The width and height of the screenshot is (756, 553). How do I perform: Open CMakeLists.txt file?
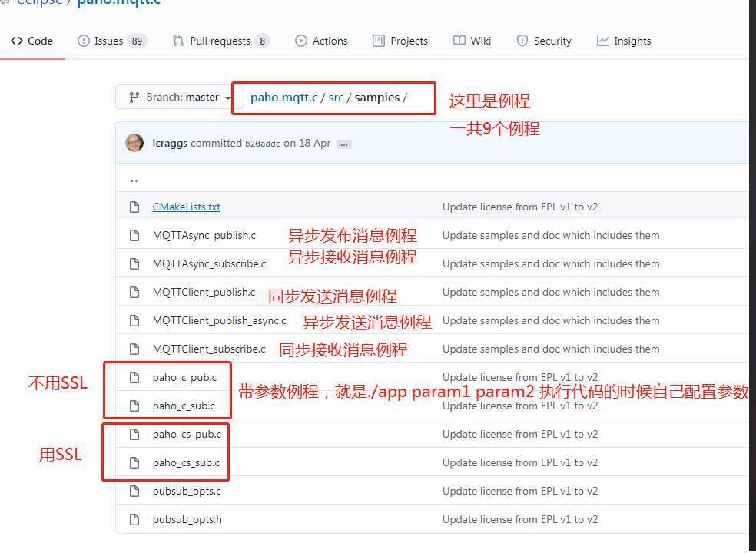coord(186,207)
